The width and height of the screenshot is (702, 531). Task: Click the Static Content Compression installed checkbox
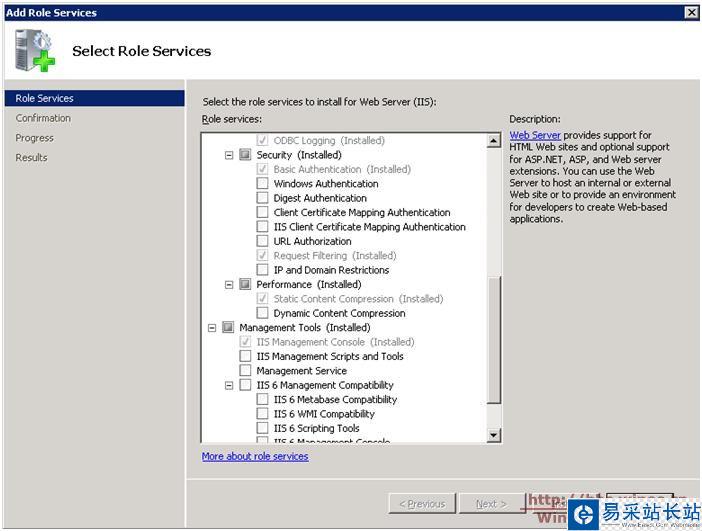(x=262, y=299)
